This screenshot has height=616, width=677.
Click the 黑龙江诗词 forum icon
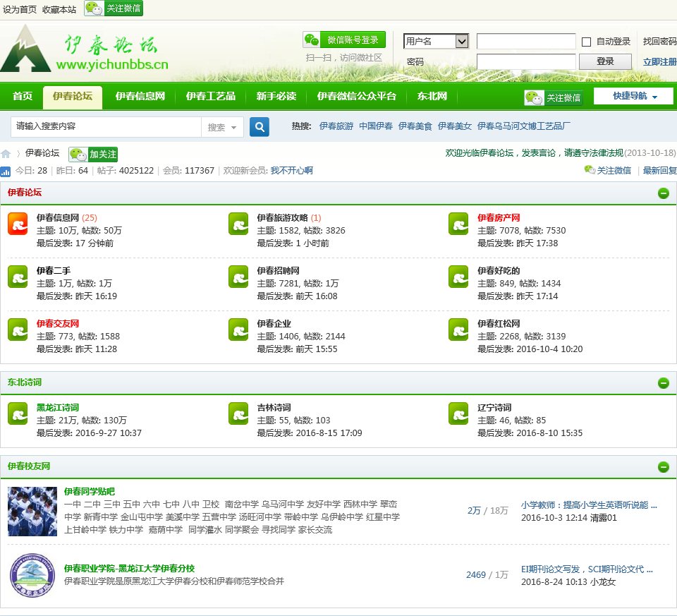tap(18, 413)
